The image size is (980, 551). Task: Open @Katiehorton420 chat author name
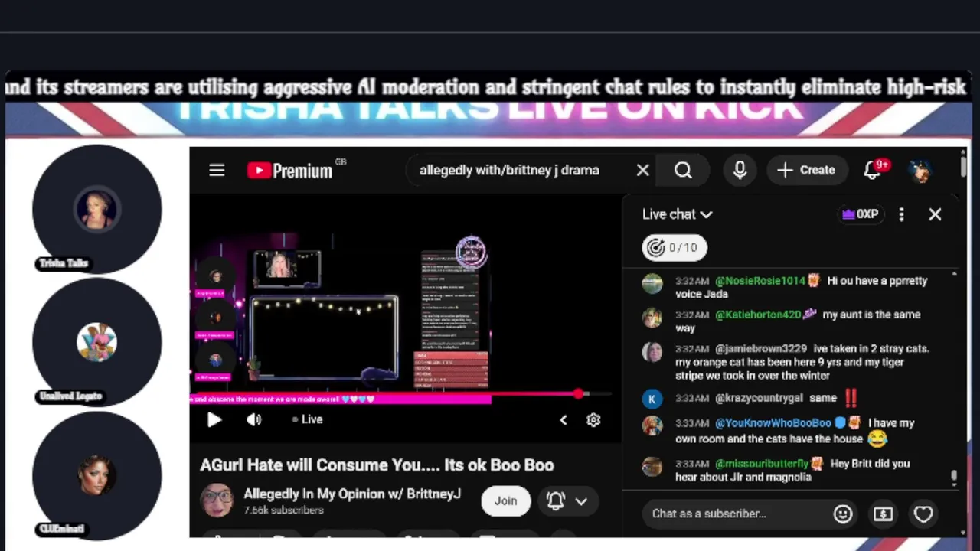[x=758, y=315]
